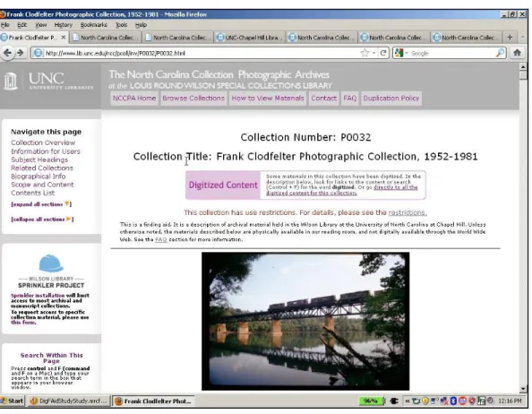Go back with the browser Back arrow

[7, 53]
